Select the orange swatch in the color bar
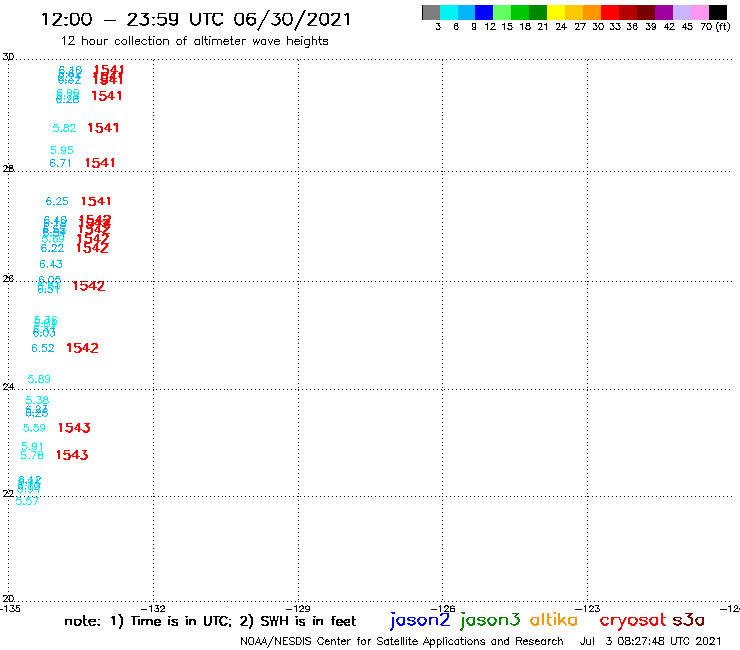 (592, 12)
